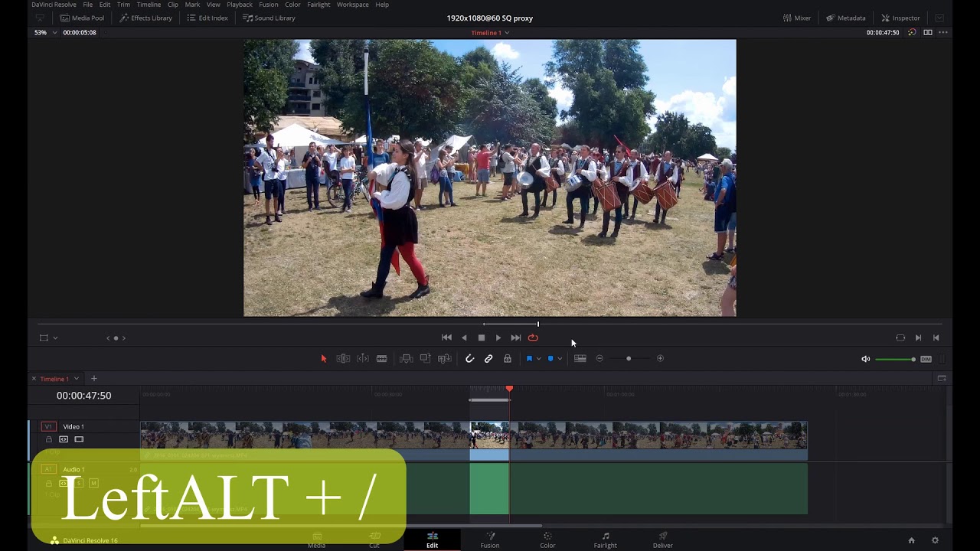Expand the top-right interface toolbar chevron
980x551 pixels.
point(939,18)
